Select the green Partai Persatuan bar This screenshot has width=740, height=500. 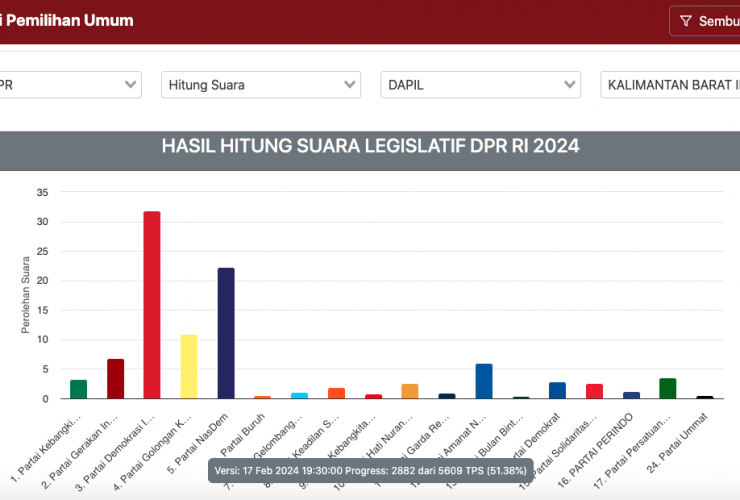pyautogui.click(x=668, y=388)
